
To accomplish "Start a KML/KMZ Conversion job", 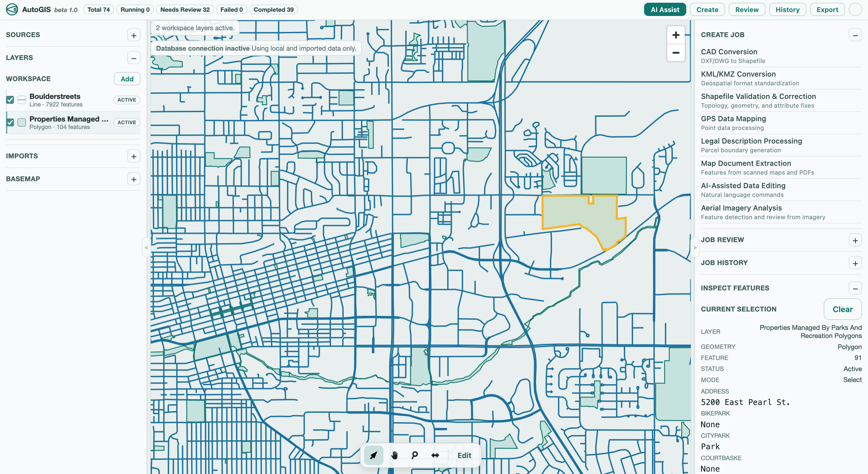I will (x=781, y=78).
